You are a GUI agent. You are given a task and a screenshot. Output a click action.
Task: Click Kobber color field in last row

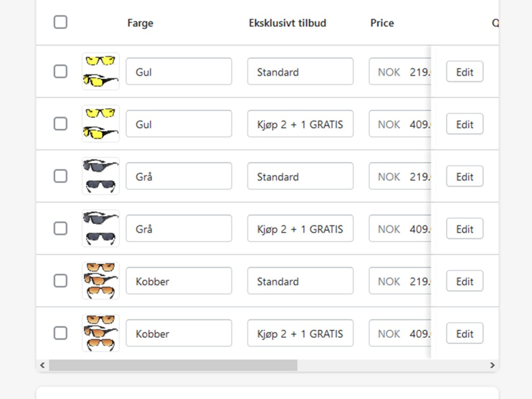[179, 333]
